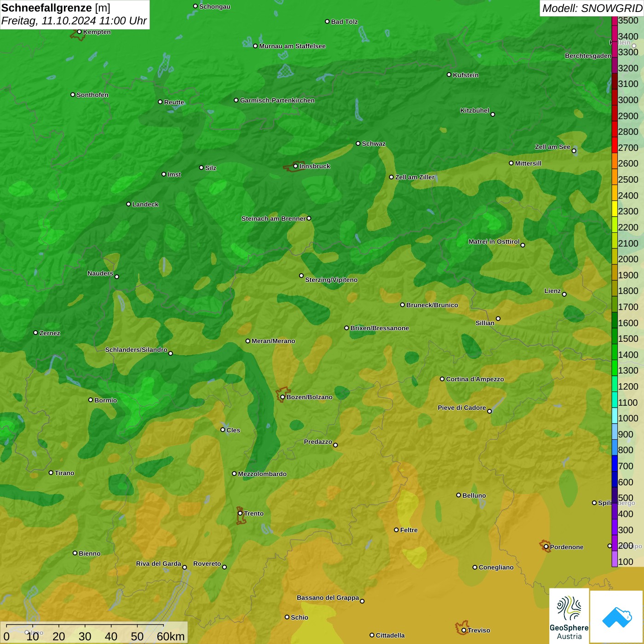Screen dimensions: 644x644
Task: Select the Kempten label on map
Action: pos(97,32)
